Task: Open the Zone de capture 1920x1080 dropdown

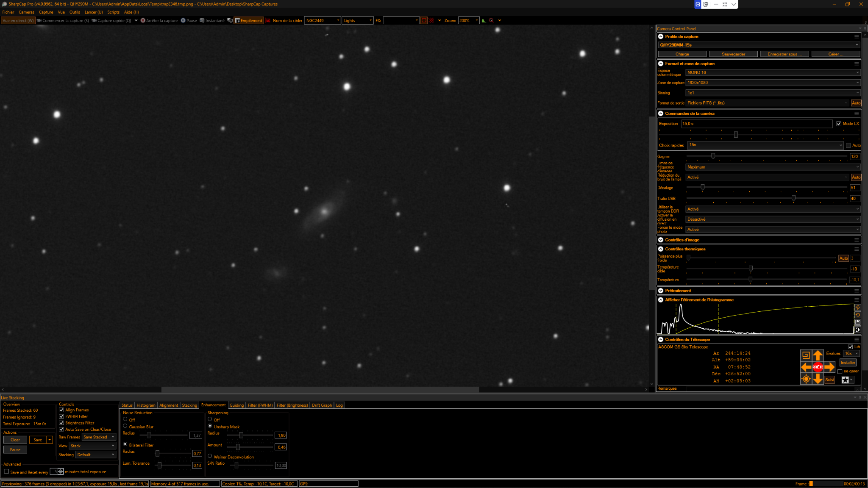Action: pyautogui.click(x=773, y=83)
